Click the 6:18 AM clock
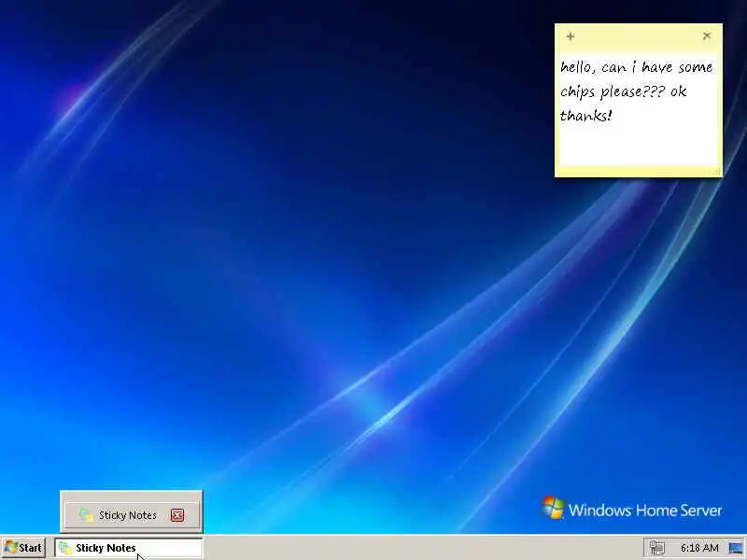The height and width of the screenshot is (560, 747). point(698,548)
